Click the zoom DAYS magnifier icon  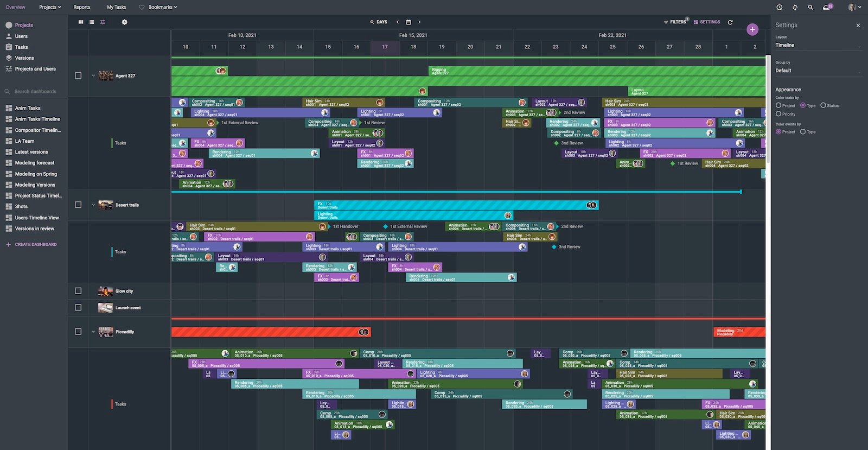tap(372, 22)
